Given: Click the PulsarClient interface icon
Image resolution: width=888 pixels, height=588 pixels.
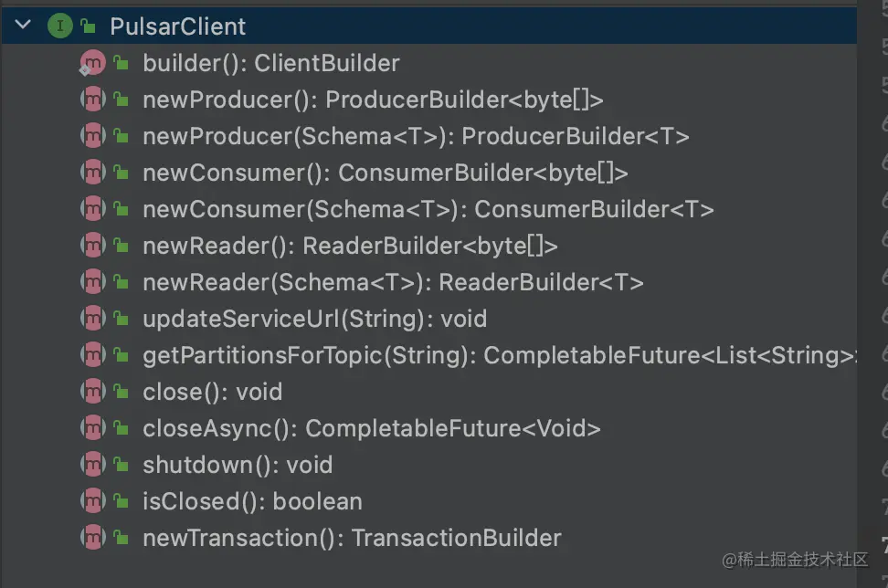Looking at the screenshot, I should 59,26.
